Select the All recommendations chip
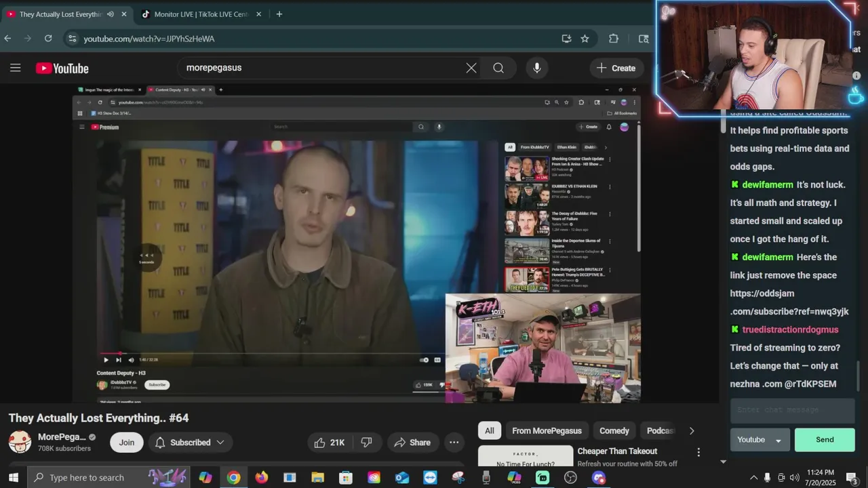The image size is (868, 488). (490, 431)
